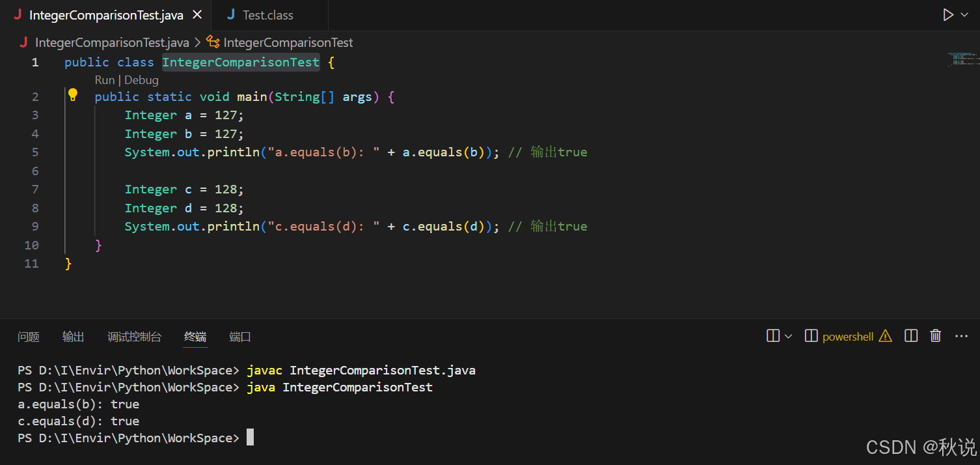Click terminal line 'javac IntegerComparisonTest.java'

[x=361, y=371]
